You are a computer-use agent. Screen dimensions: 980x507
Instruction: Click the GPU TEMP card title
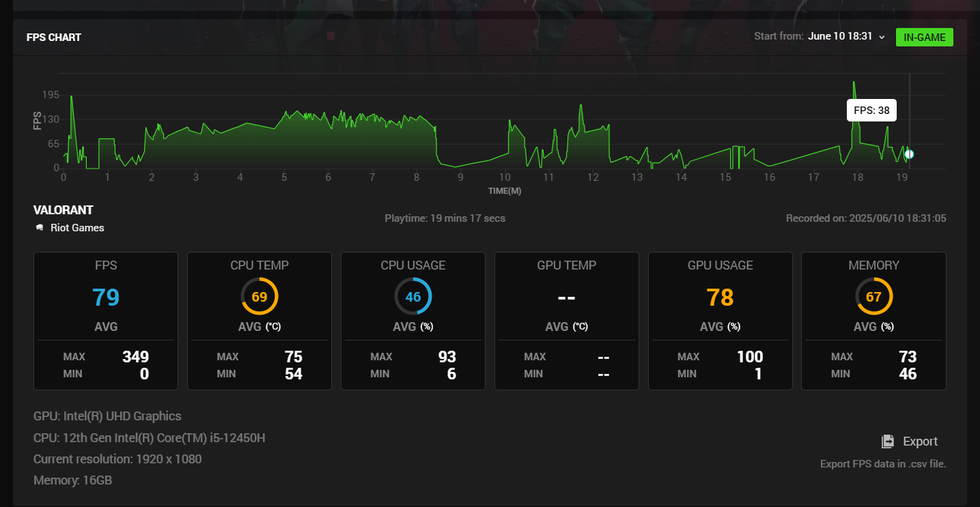pos(567,265)
